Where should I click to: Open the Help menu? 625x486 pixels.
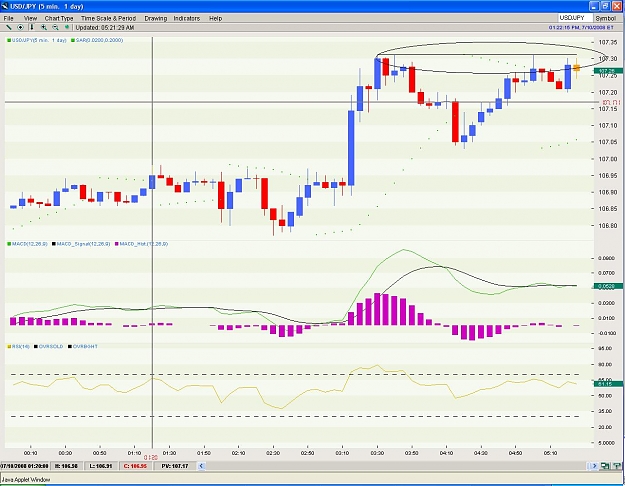coord(216,18)
